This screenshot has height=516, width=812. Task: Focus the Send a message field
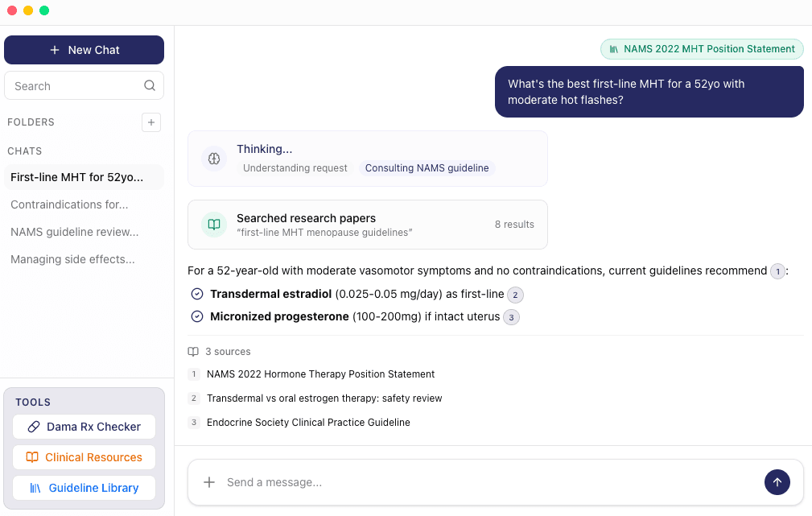(x=487, y=482)
